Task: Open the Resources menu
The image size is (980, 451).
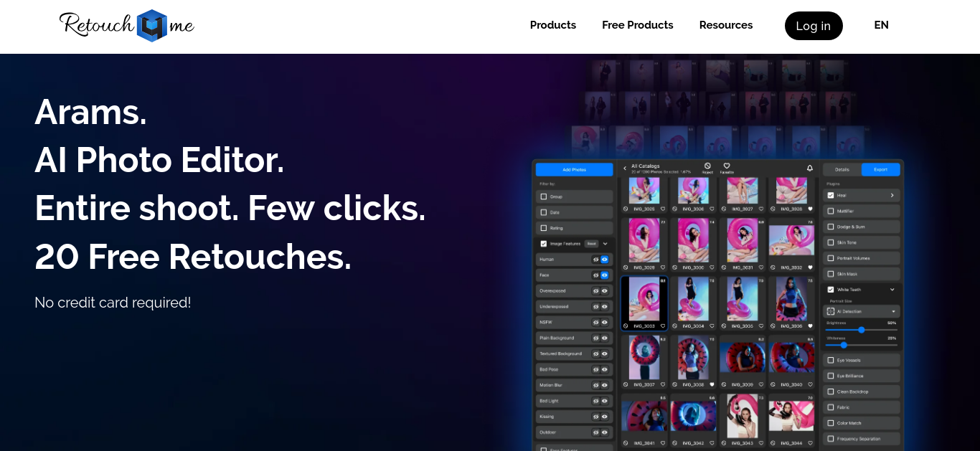Action: (726, 25)
